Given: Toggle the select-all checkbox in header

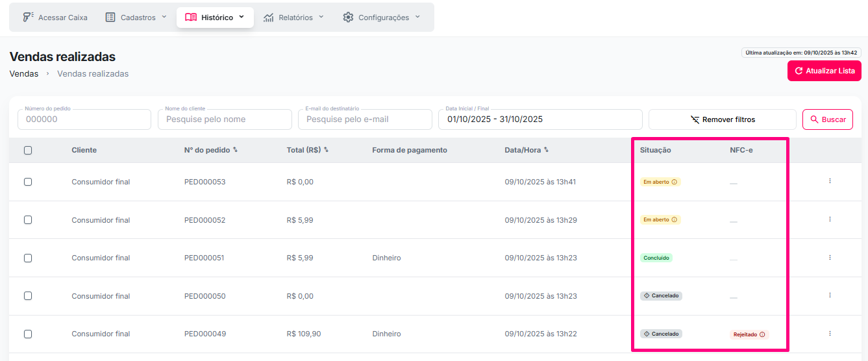Looking at the screenshot, I should coord(28,151).
